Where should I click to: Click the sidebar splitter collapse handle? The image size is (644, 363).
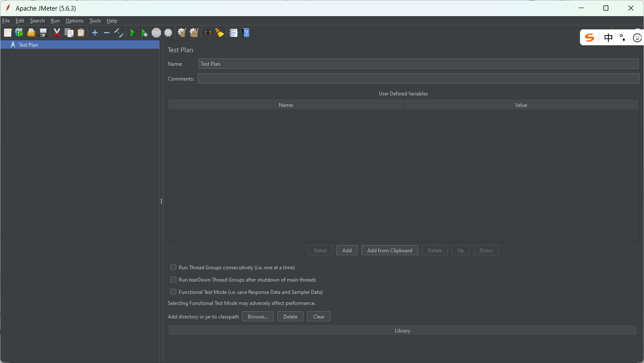[x=161, y=201]
